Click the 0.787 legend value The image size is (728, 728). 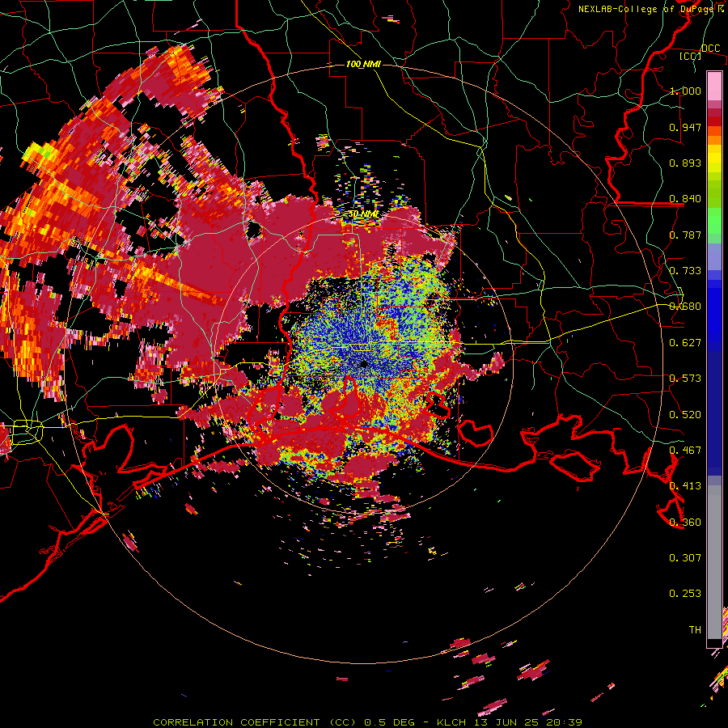pyautogui.click(x=685, y=235)
